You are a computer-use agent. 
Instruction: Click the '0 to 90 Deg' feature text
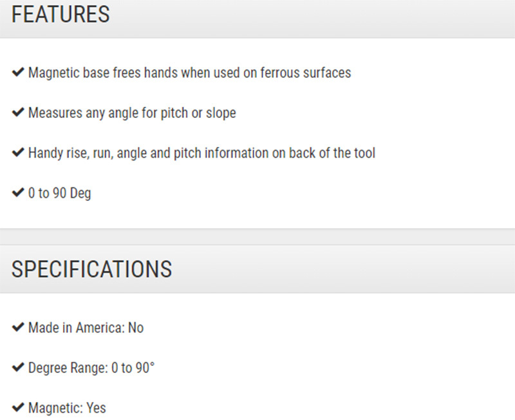pyautogui.click(x=59, y=193)
